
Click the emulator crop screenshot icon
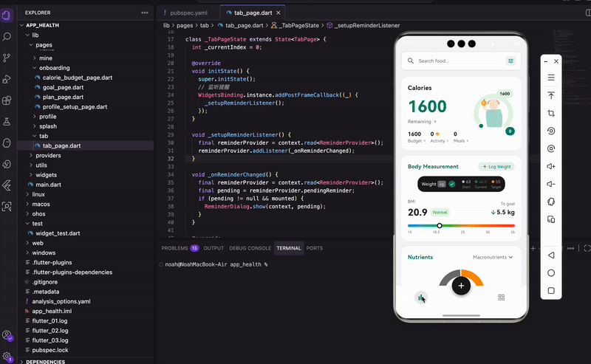551,113
